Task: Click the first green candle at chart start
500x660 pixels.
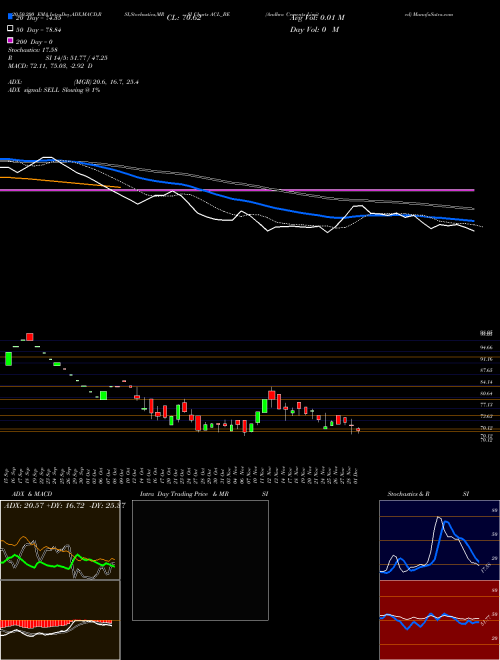Action: (x=8, y=359)
